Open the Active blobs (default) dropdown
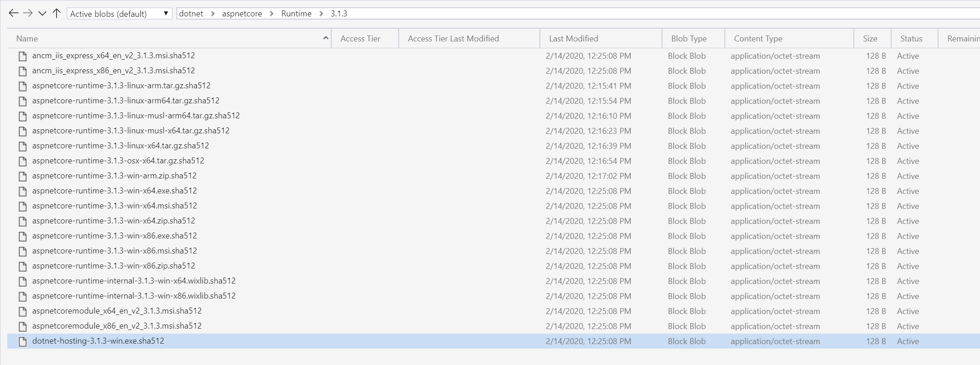The image size is (980, 365). pos(119,14)
